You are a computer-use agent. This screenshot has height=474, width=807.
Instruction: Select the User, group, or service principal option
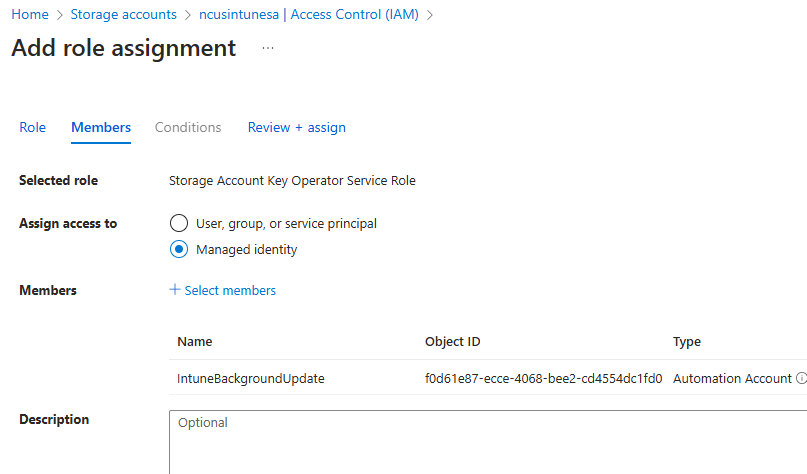tap(179, 223)
